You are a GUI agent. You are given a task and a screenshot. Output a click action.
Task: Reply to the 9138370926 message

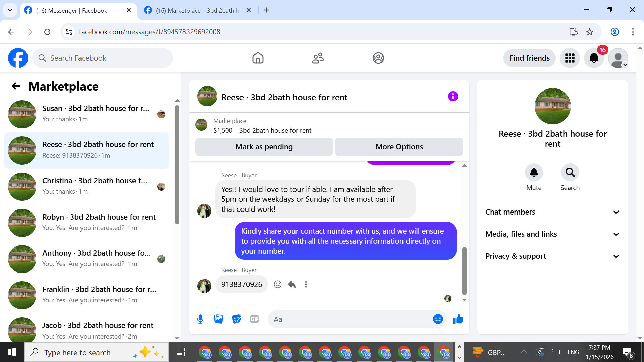point(292,284)
